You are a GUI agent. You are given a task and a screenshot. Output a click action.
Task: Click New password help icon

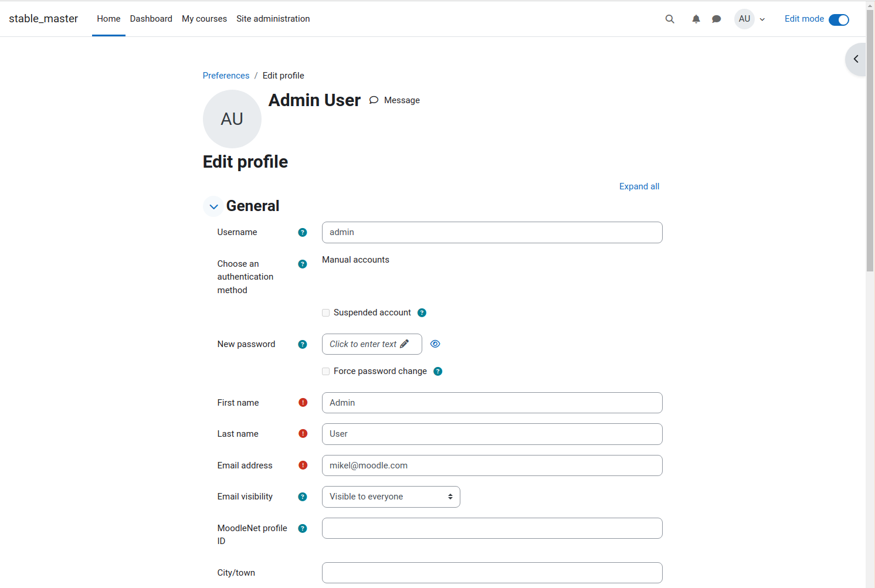click(303, 344)
